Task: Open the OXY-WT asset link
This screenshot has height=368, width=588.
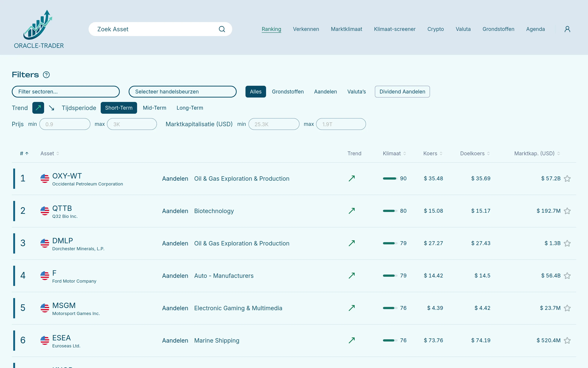Action: tap(67, 176)
